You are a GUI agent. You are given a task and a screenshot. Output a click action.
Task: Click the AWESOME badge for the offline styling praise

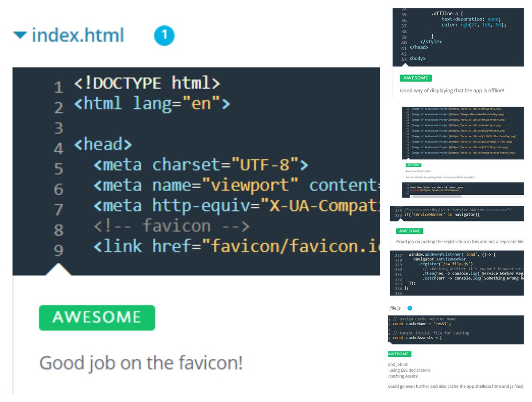click(416, 78)
